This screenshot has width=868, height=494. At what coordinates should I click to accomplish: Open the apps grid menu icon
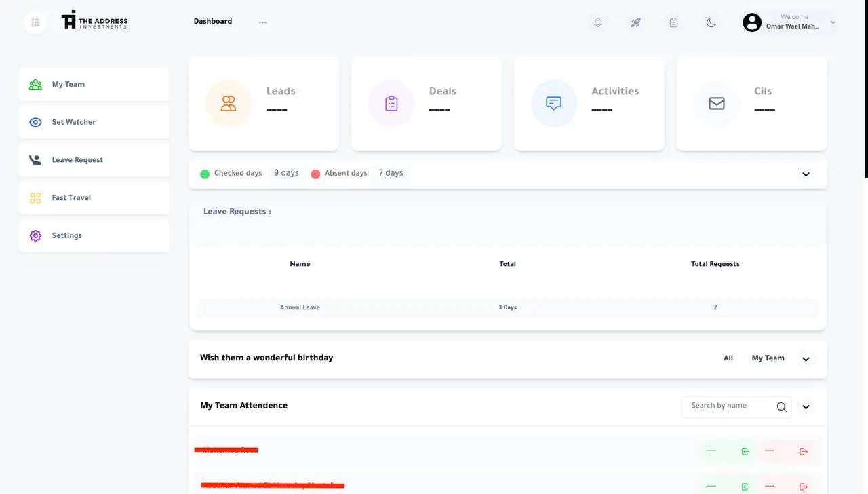coord(36,22)
